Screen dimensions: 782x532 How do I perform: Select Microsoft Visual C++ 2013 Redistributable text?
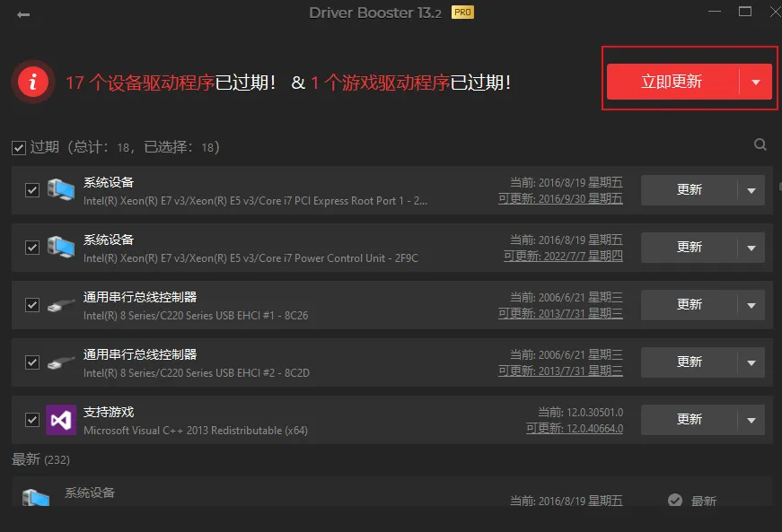(196, 431)
